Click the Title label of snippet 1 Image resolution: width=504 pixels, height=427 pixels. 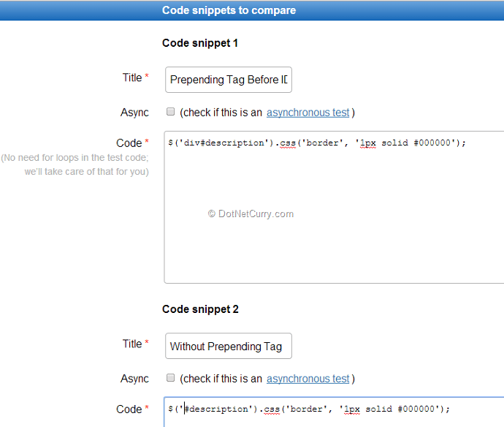[x=132, y=78]
